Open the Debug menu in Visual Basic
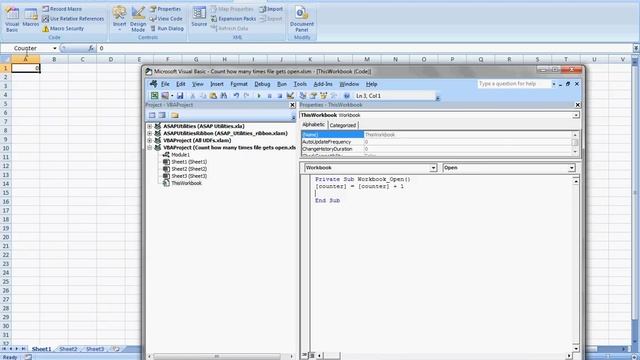Viewport: 640px width, 360px height. (x=262, y=84)
